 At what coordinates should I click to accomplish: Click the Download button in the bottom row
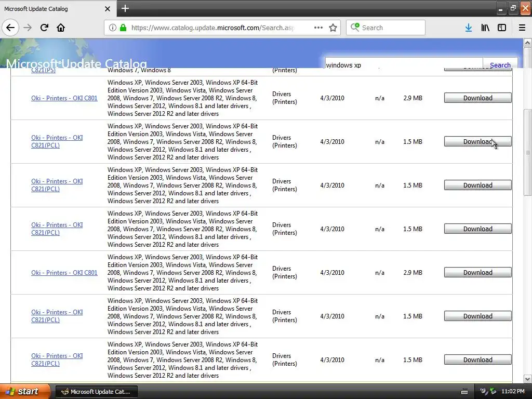tap(478, 360)
